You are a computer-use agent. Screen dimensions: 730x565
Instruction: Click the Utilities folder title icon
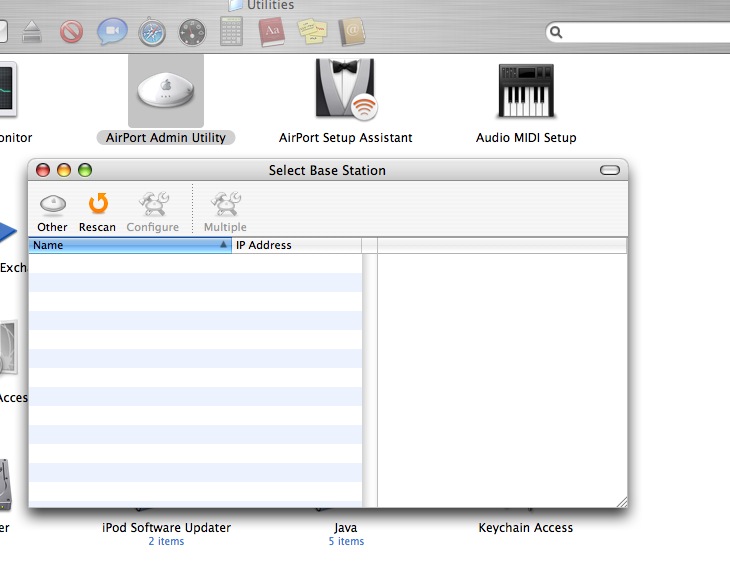point(235,5)
